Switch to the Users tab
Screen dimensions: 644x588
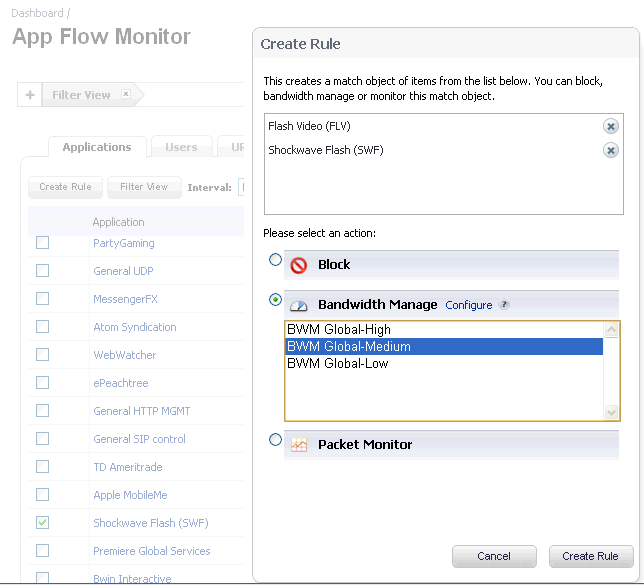[x=181, y=147]
